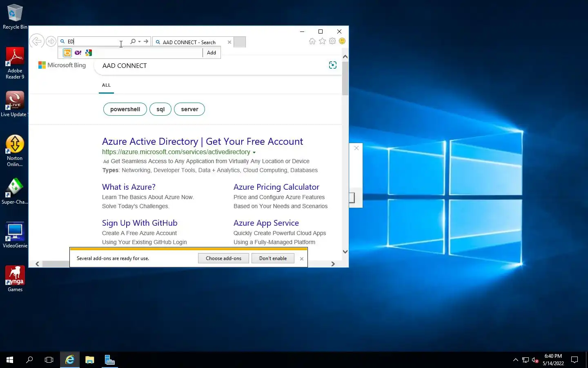The height and width of the screenshot is (368, 588).
Task: Click the server suggestion chip
Action: click(x=189, y=109)
